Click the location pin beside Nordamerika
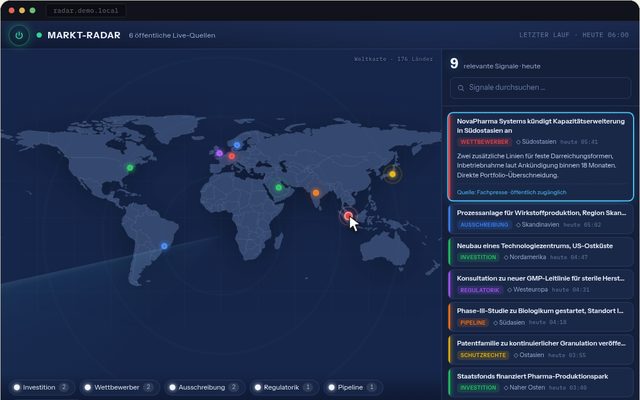Image resolution: width=640 pixels, height=400 pixels. [x=506, y=258]
